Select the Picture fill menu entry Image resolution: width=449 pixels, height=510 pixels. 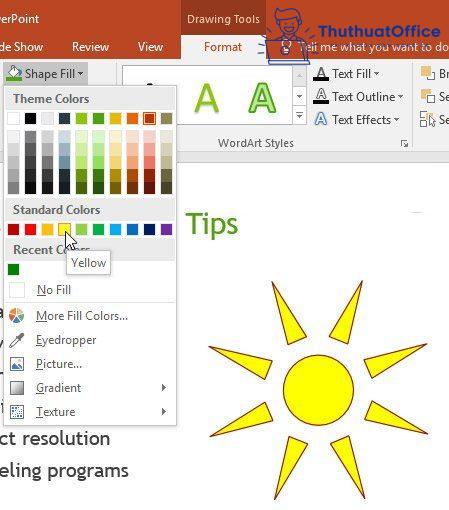89,364
